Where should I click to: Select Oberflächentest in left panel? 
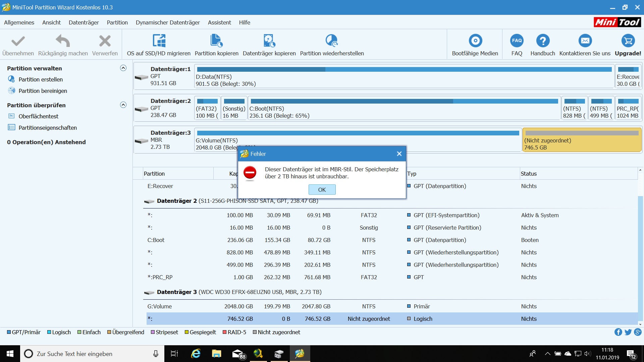tap(38, 116)
